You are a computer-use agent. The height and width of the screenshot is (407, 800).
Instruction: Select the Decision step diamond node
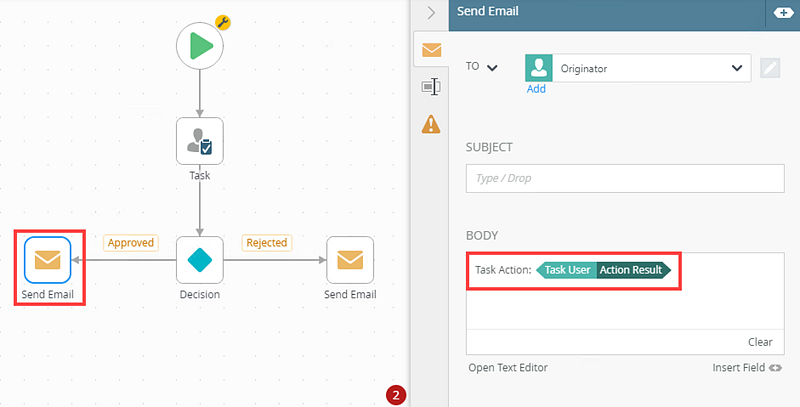199,260
